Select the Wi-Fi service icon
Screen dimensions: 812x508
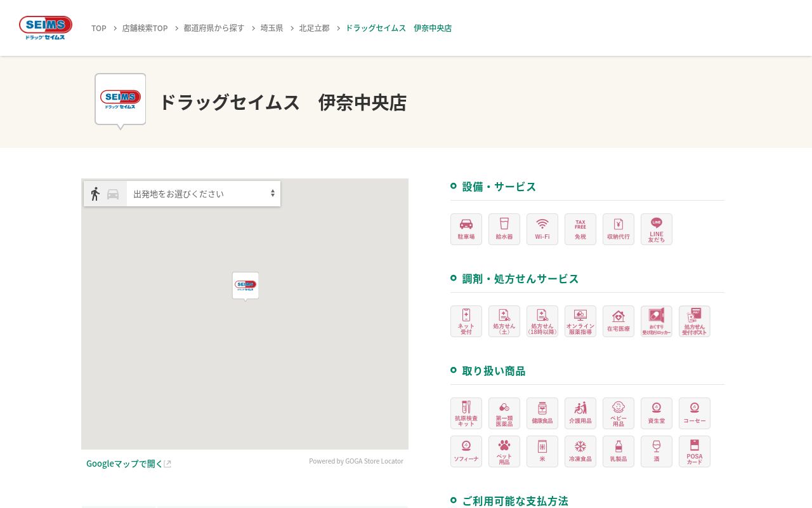(542, 229)
